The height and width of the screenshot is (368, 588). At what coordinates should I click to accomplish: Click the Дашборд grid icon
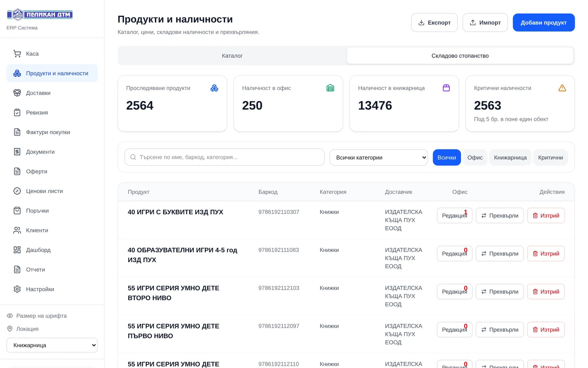17,250
